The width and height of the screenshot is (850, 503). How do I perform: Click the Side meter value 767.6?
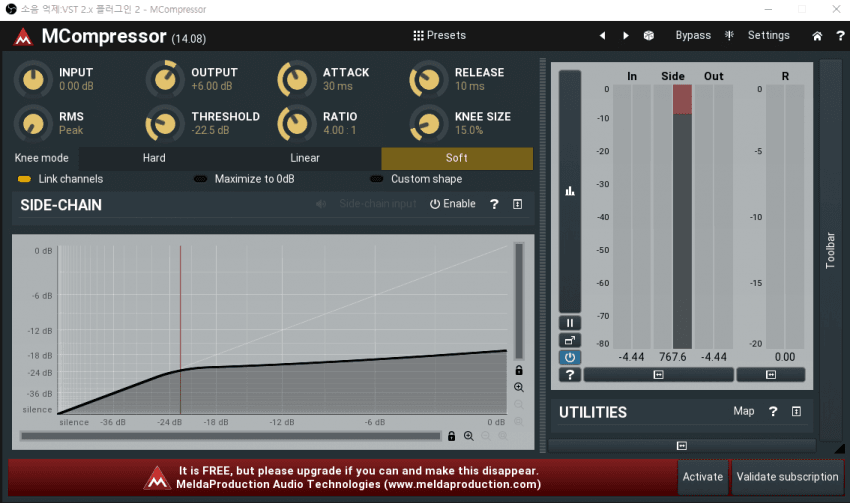click(672, 357)
